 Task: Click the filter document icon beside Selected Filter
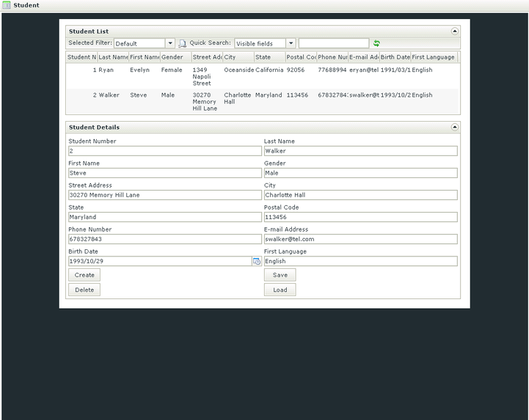[x=182, y=43]
